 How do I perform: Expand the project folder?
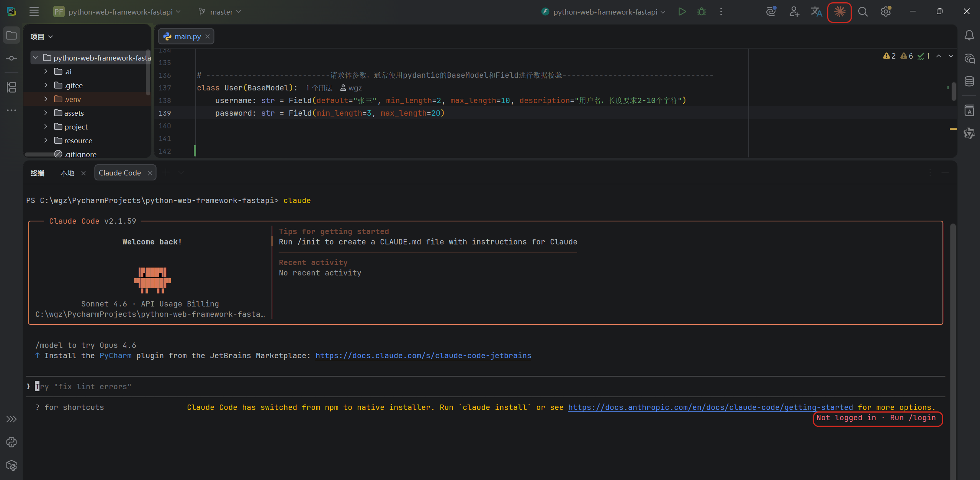pos(46,127)
